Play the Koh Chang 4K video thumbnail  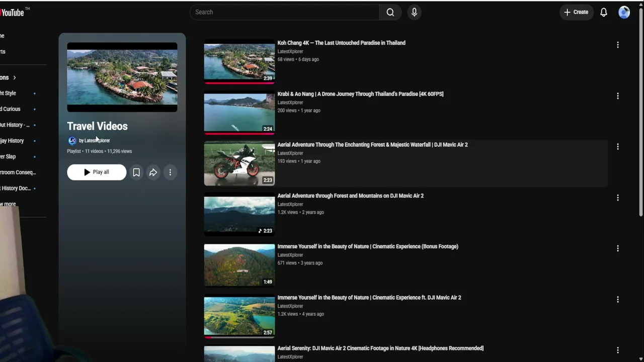pos(239,62)
